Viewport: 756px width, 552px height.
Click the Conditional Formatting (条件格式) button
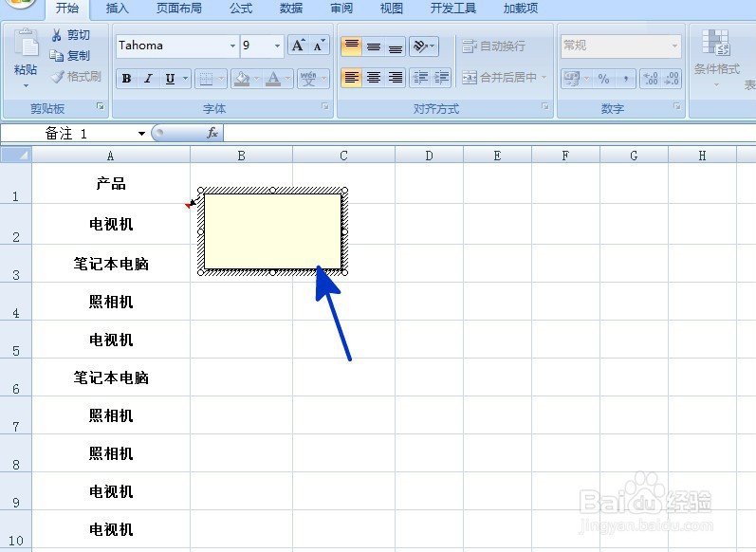(x=716, y=58)
